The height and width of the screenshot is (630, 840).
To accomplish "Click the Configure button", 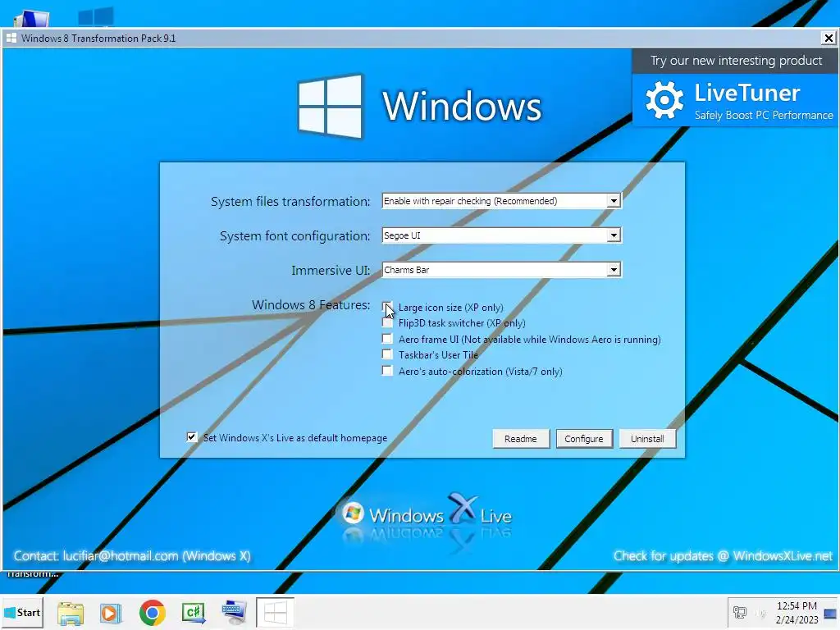I will click(584, 439).
